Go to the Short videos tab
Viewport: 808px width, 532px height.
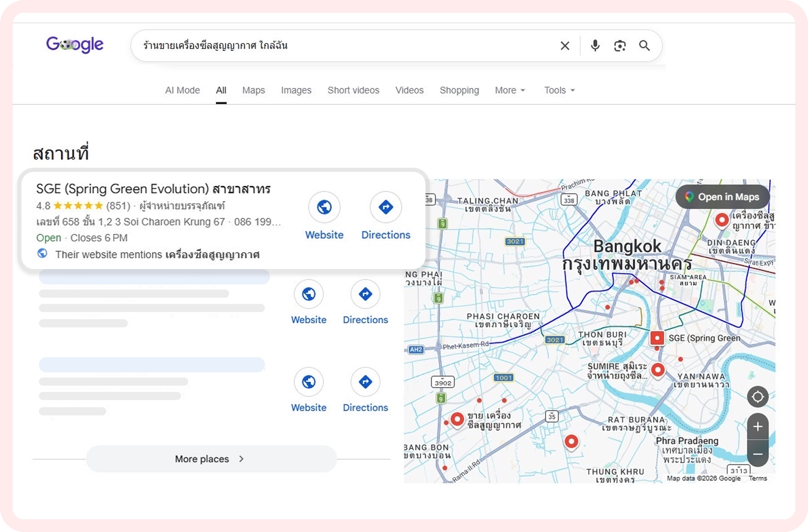[353, 90]
